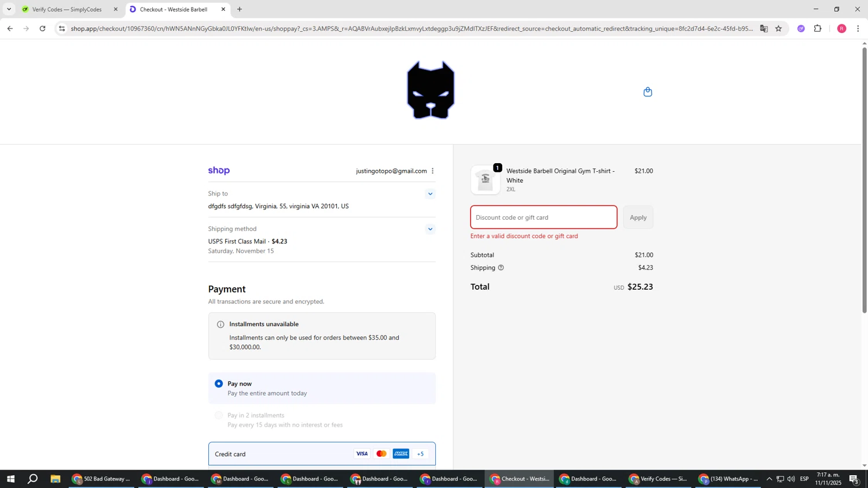
Task: Open the tab search dropdown
Action: (x=9, y=9)
